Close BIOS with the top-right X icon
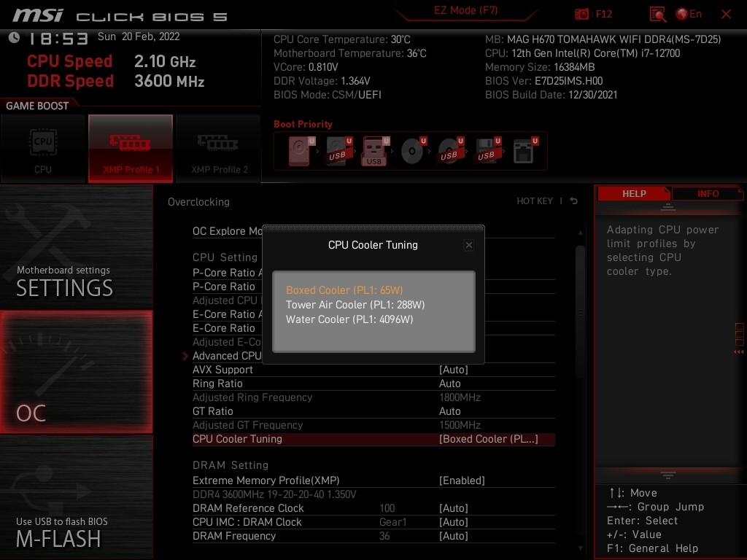 tap(726, 15)
